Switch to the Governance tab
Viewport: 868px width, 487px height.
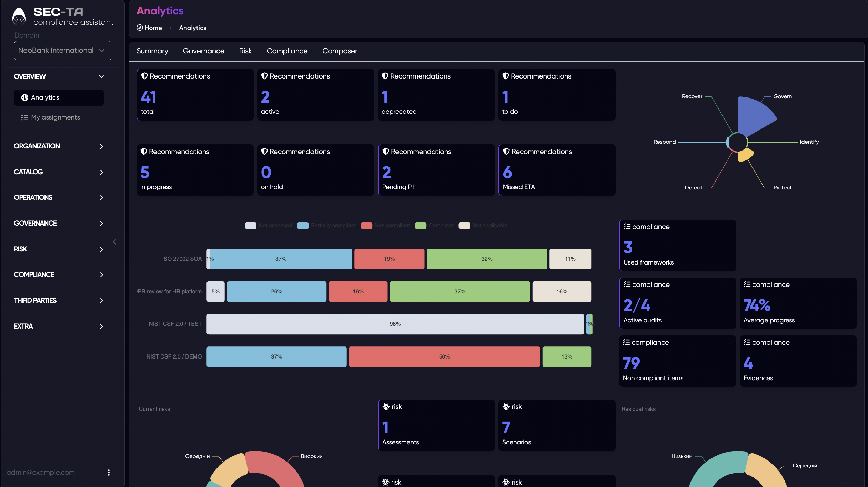tap(203, 51)
